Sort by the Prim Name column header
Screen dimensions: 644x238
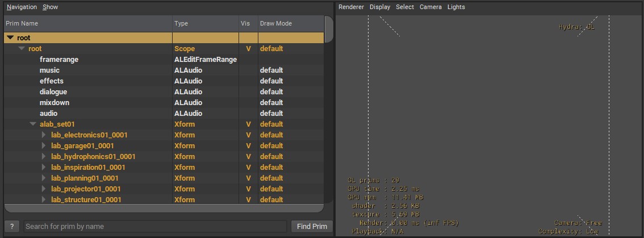coord(88,23)
